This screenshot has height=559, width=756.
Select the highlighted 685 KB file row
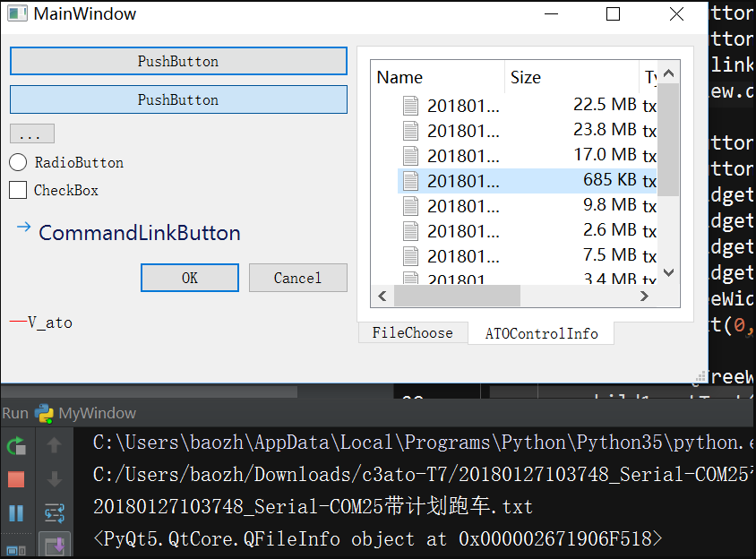(502, 180)
